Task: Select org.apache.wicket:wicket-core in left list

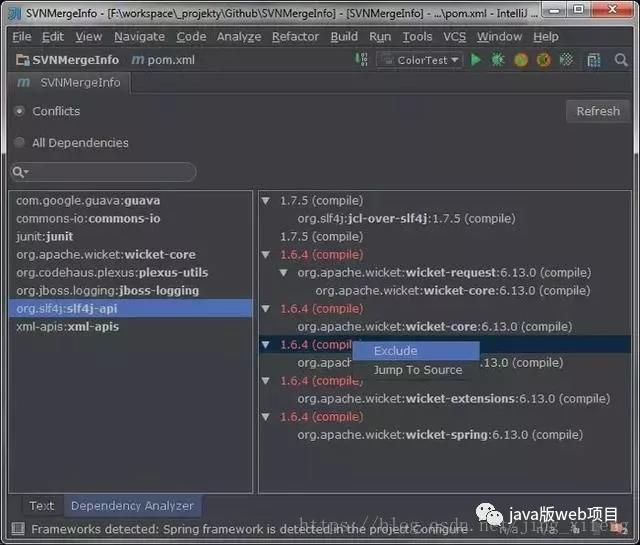Action: 131,254
